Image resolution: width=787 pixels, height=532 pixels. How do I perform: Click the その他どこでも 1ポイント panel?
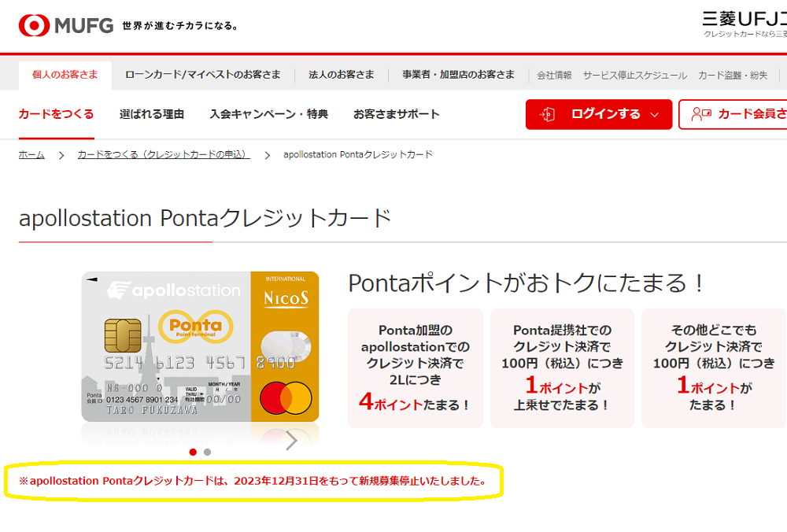pos(714,368)
